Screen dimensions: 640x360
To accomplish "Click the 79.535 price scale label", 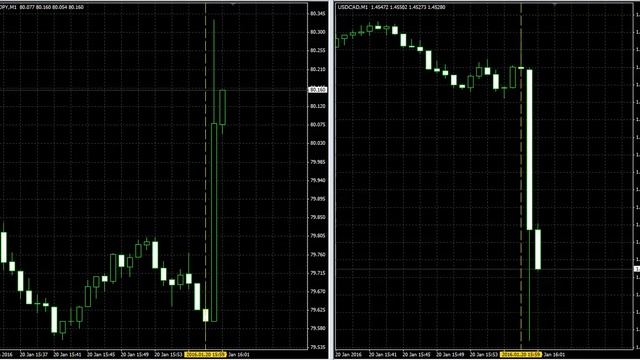I will [318, 347].
